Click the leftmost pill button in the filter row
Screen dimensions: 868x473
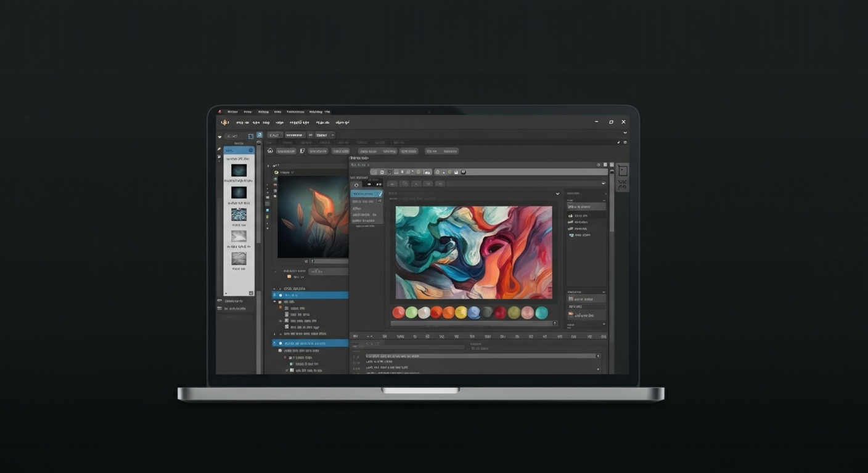point(287,151)
